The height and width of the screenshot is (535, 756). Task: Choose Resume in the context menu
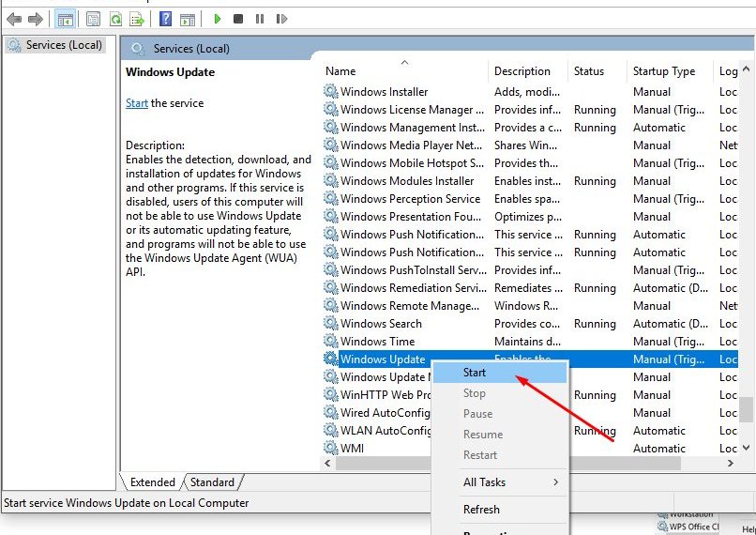[500, 435]
